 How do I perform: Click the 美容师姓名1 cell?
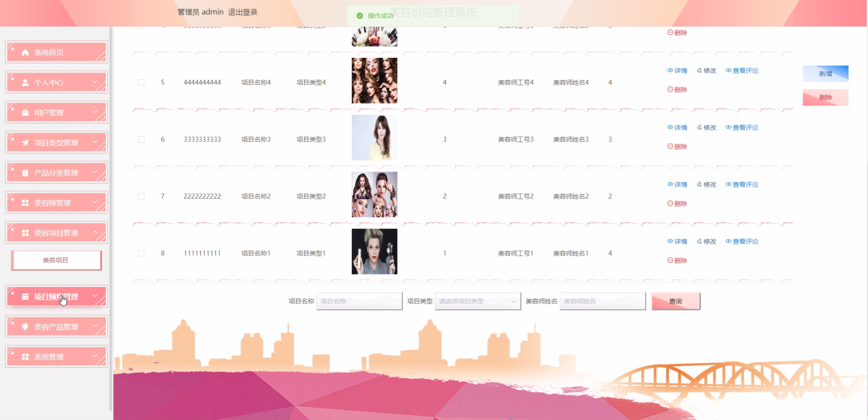tap(571, 253)
